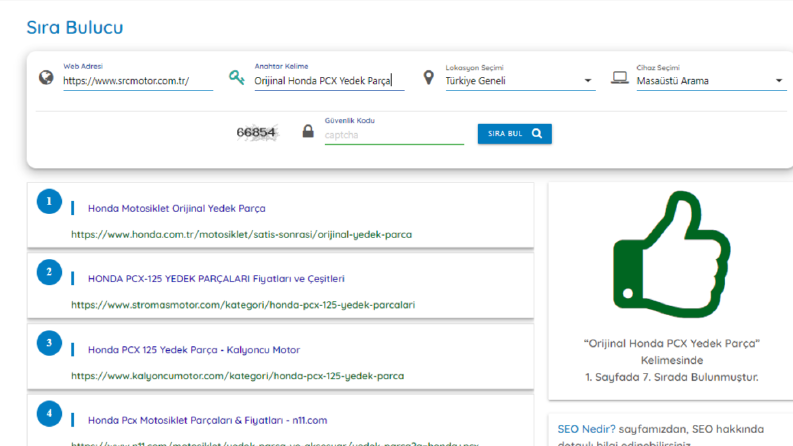The height and width of the screenshot is (446, 793).
Task: Click the number 4 result badge
Action: click(x=49, y=414)
